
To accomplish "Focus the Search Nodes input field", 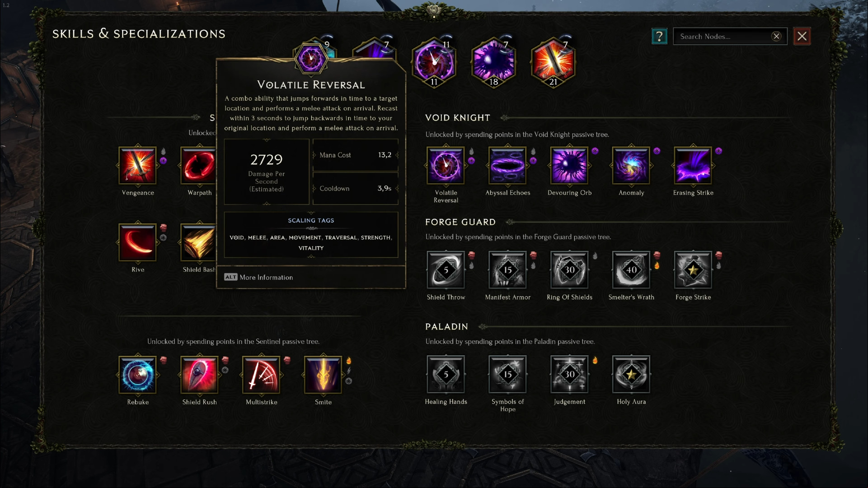I will pos(723,37).
